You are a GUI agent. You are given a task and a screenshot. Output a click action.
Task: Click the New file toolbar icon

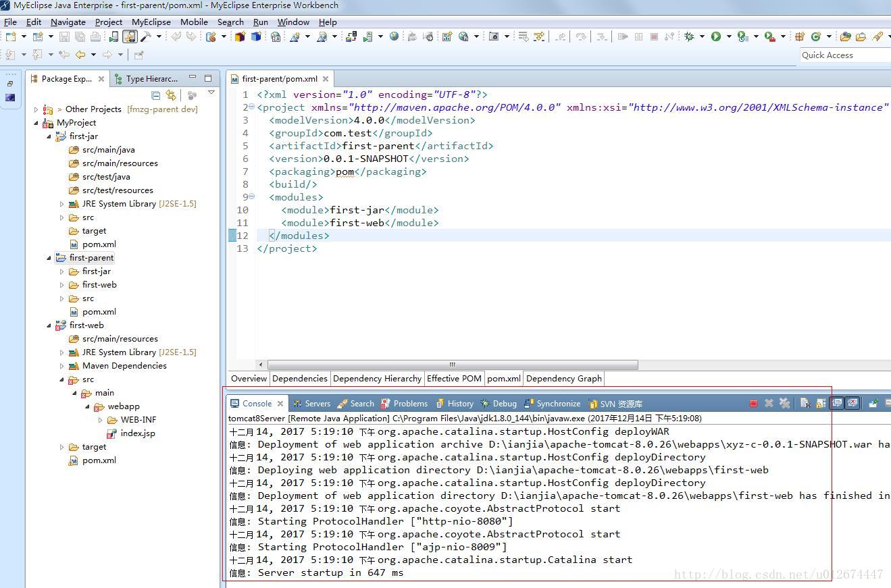[11, 36]
